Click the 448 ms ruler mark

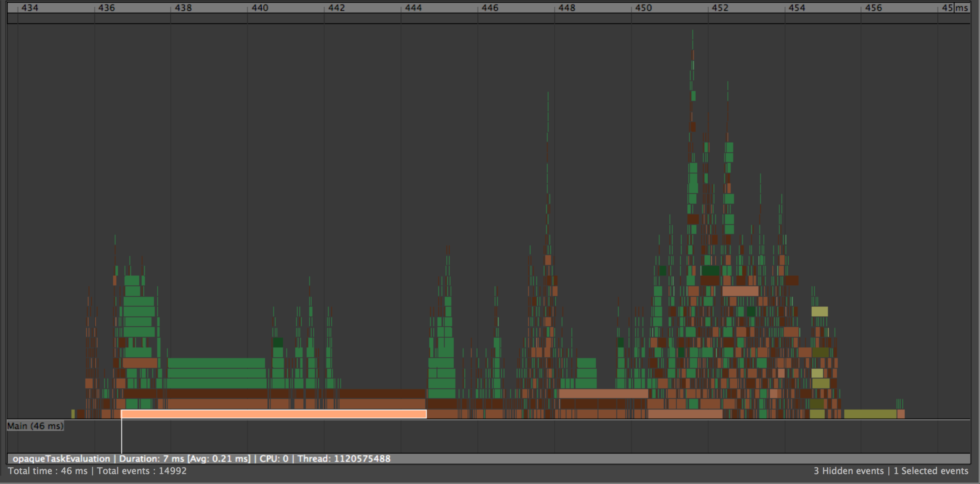pyautogui.click(x=566, y=8)
